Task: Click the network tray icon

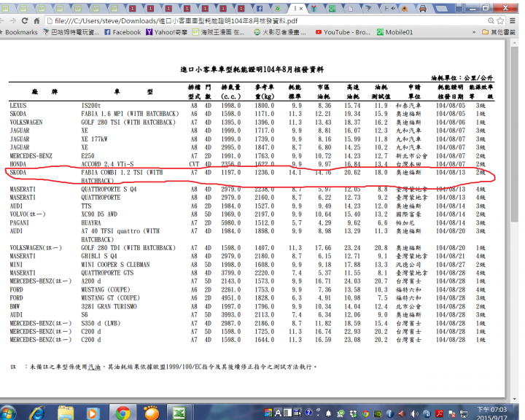Action: click(x=464, y=413)
